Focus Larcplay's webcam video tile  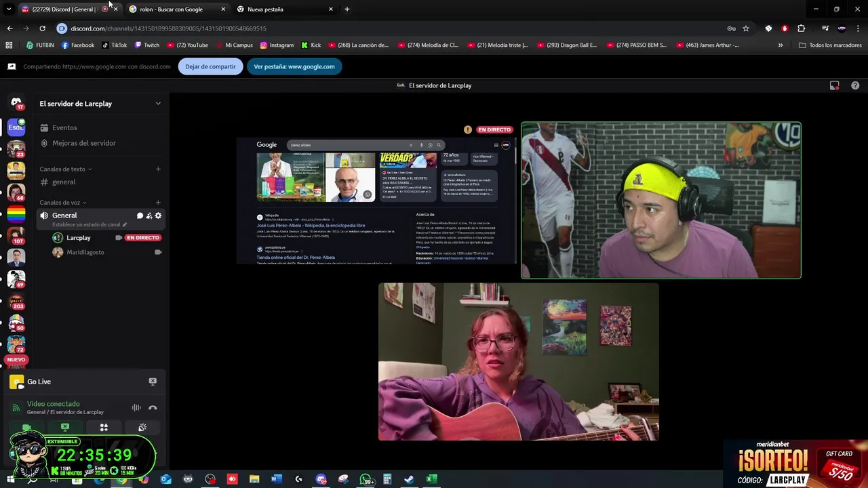point(661,201)
